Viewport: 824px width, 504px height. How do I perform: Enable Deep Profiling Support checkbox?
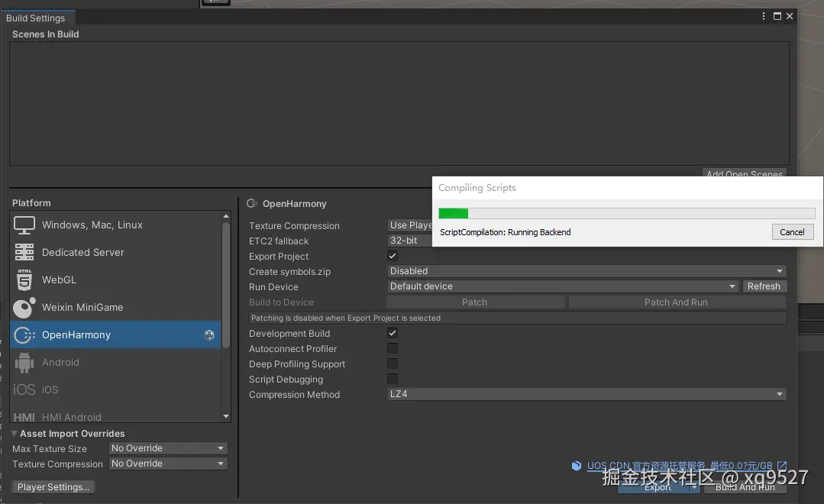(x=393, y=363)
